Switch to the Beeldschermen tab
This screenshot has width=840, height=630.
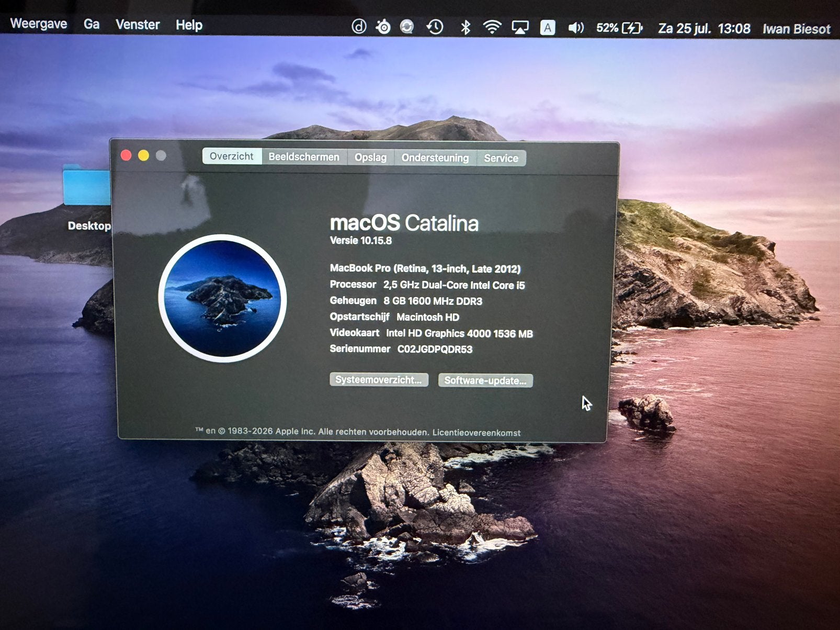point(304,156)
